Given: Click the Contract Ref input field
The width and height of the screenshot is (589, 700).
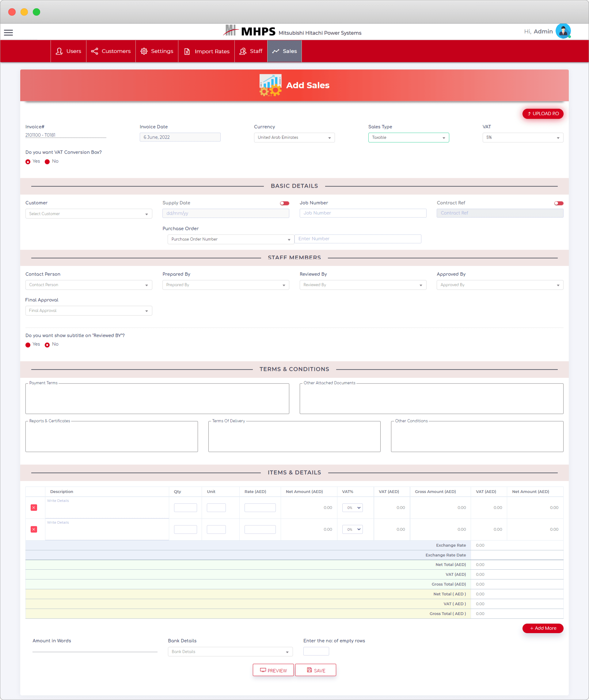Looking at the screenshot, I should pyautogui.click(x=500, y=213).
